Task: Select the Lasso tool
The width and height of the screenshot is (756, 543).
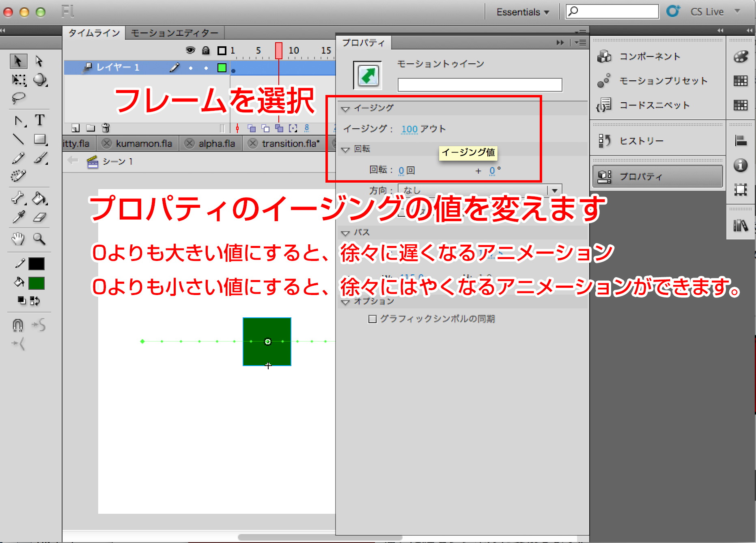Action: [18, 98]
